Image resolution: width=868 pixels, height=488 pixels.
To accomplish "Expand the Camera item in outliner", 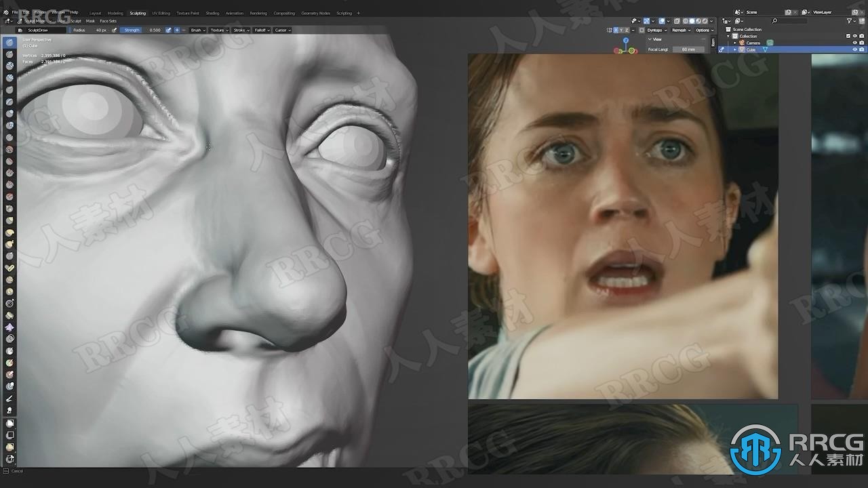I will click(734, 43).
